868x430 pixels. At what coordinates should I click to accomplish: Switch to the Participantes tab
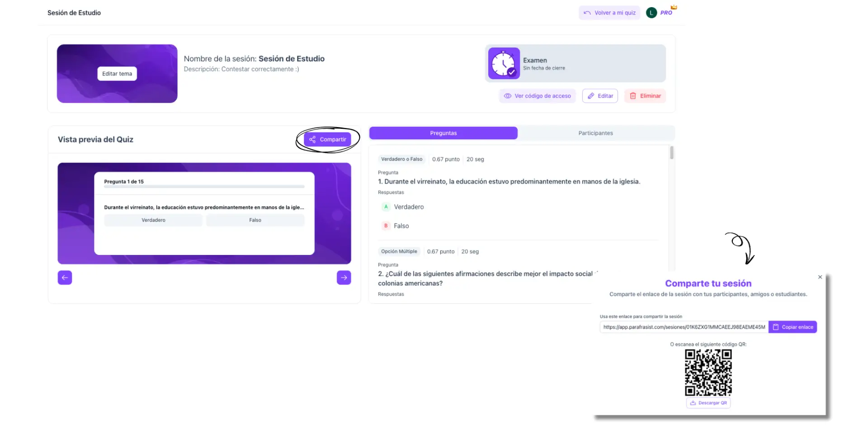pos(595,133)
